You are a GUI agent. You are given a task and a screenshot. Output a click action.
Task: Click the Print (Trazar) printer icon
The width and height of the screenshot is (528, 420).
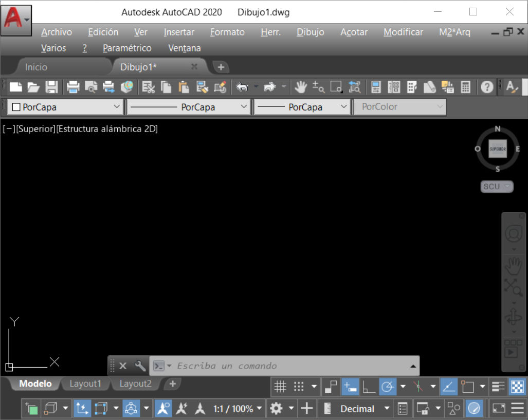(x=73, y=87)
